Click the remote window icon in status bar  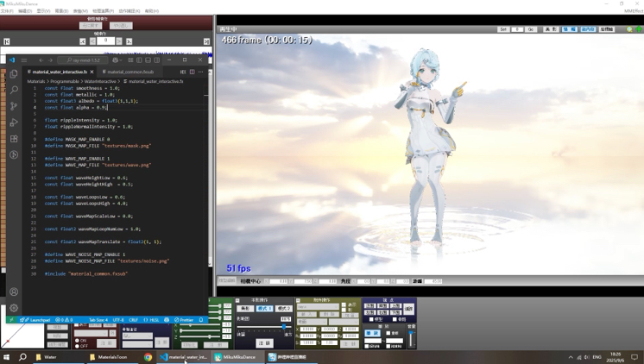[x=11, y=320]
